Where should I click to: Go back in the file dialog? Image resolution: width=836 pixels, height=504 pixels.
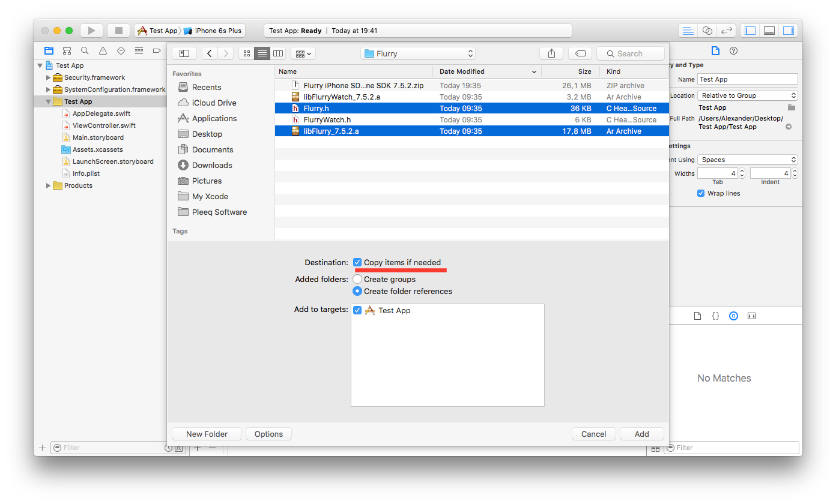(210, 53)
